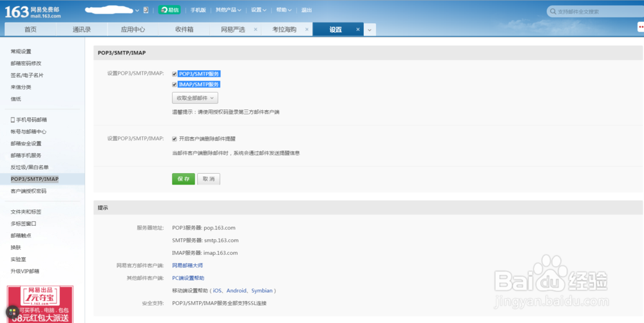Click the search magnifier icon
Image resolution: width=644 pixels, height=323 pixels.
tap(553, 12)
